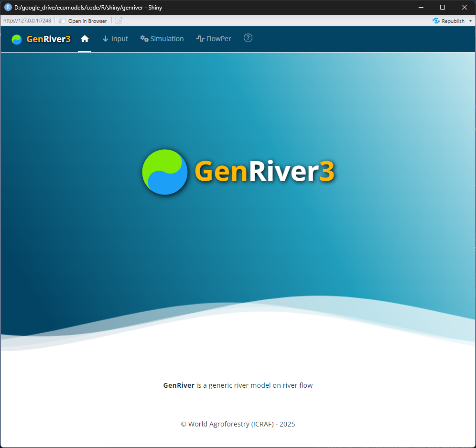
Task: Minimize the Shiny window
Action: pos(421,7)
